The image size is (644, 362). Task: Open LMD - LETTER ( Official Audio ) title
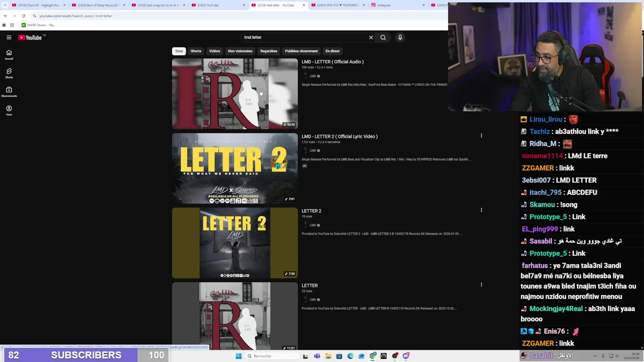coord(333,62)
